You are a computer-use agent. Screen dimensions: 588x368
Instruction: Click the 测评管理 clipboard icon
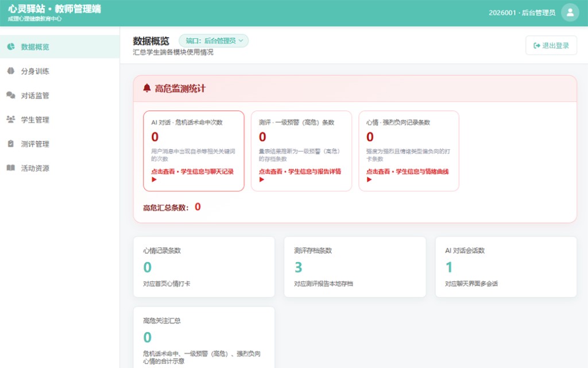click(11, 143)
